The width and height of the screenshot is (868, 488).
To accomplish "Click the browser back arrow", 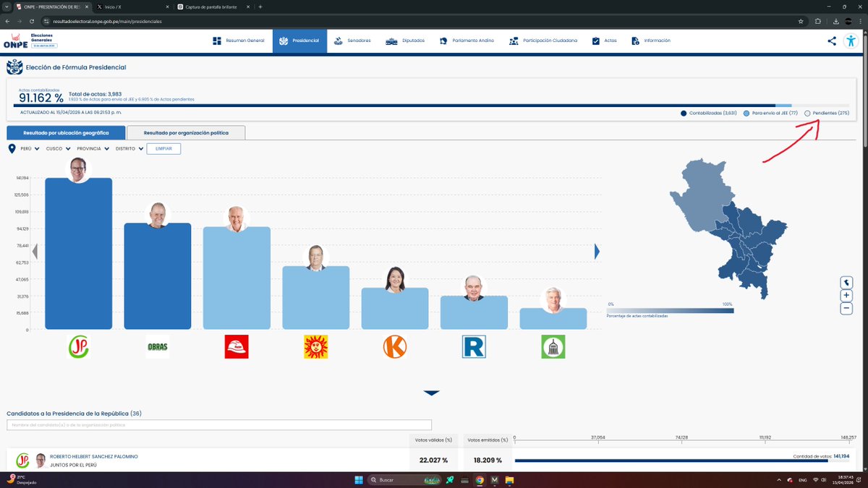I will [8, 21].
